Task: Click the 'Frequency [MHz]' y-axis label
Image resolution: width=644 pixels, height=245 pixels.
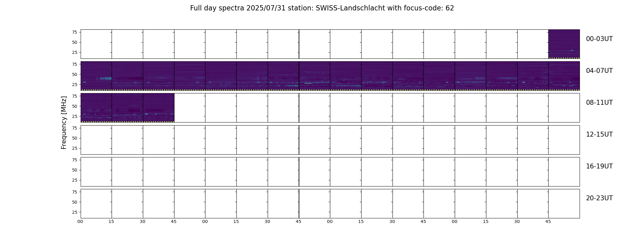Action: point(64,123)
